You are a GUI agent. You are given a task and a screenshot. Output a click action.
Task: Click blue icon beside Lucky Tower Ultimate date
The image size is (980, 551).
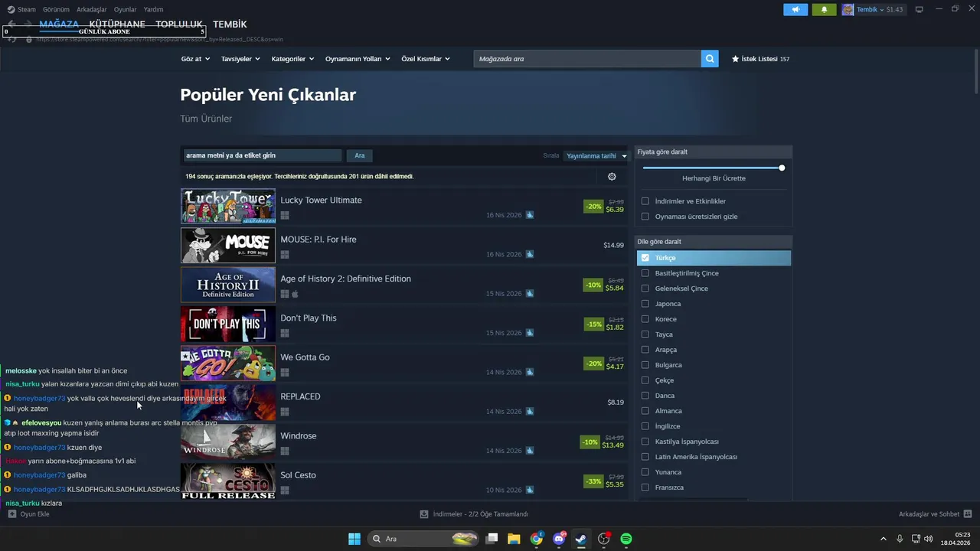click(x=529, y=215)
